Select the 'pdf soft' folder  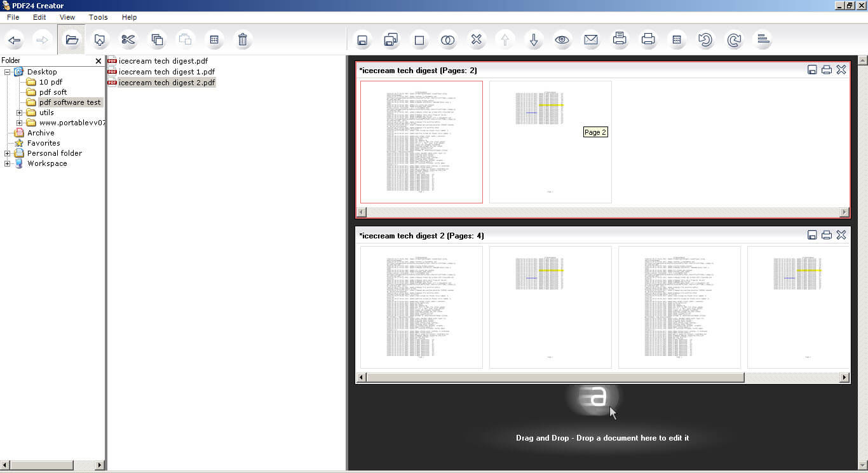53,92
